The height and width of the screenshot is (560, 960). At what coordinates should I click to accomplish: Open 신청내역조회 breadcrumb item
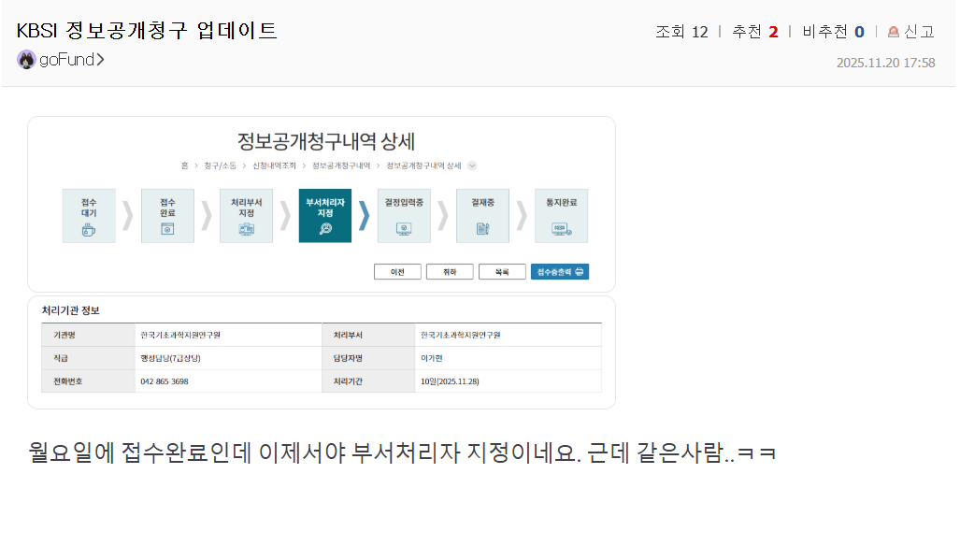coord(274,165)
